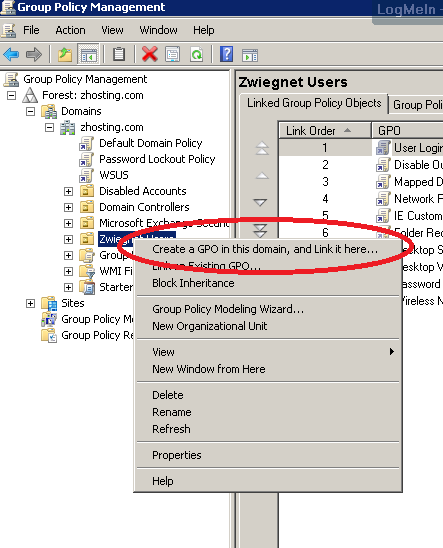Select the Default Domain Policy tree item
Screen dimensions: 443x548
[151, 143]
